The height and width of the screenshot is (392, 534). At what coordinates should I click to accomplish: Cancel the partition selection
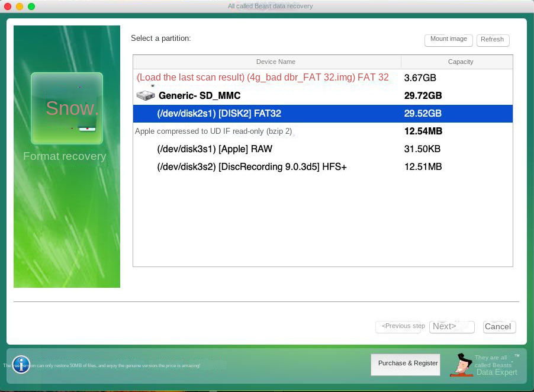[x=498, y=326]
